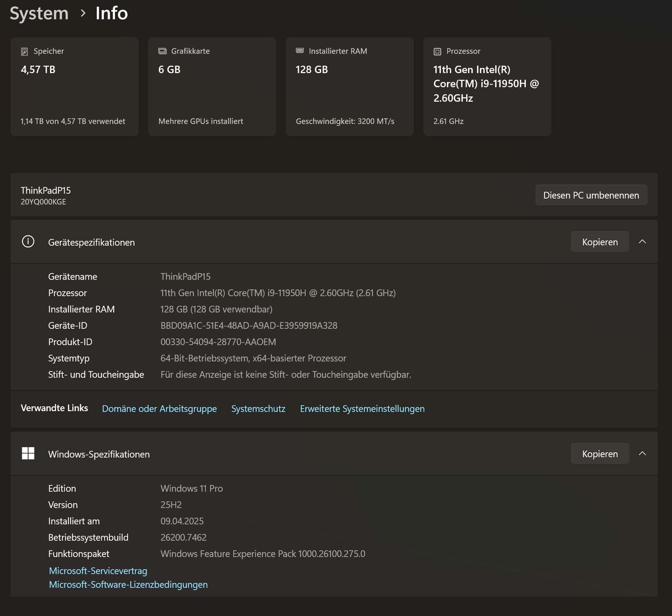Click the Installierter RAM memory icon
672x616 pixels.
[300, 51]
